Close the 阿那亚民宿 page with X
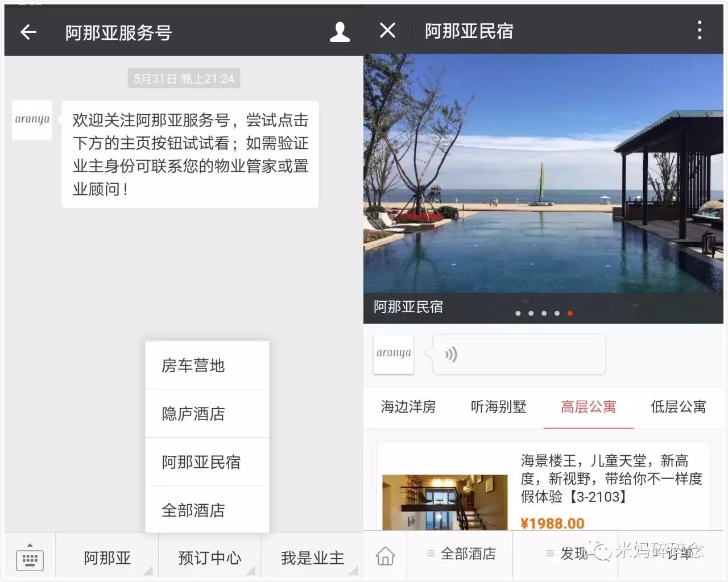Viewport: 728px width, 582px height. 387,30
